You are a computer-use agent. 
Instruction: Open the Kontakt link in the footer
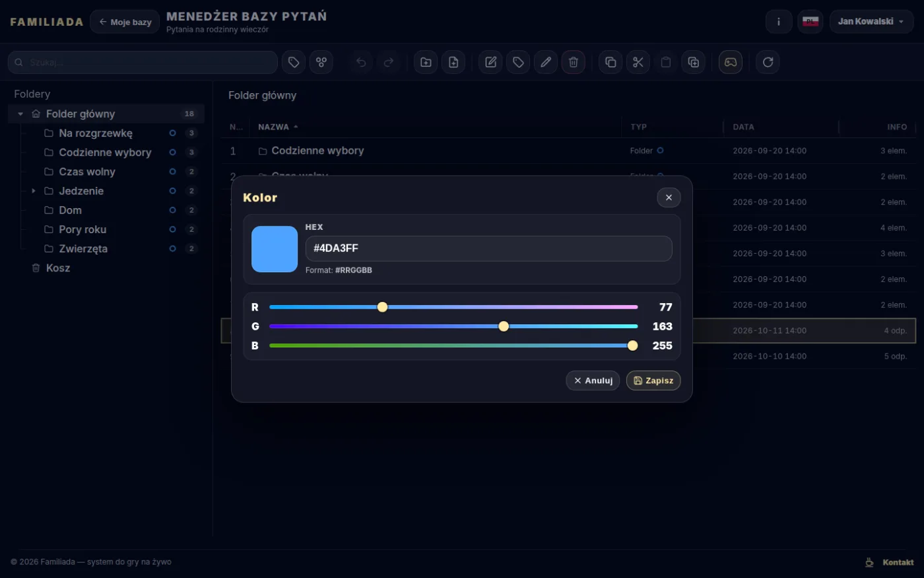898,562
